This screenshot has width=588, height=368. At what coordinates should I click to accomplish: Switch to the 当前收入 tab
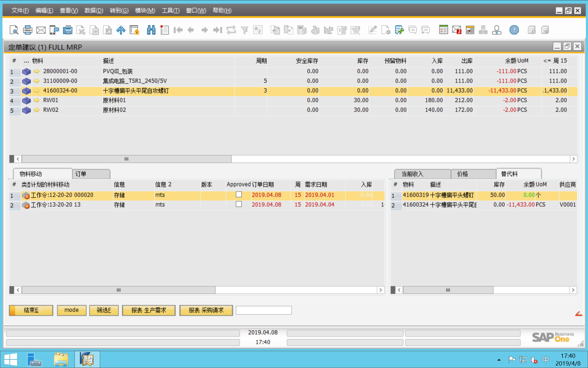422,174
